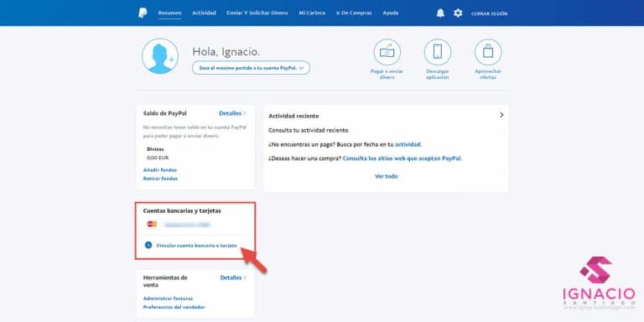Open the Actividad tab
Screen dimensions: 644x322
click(x=204, y=13)
